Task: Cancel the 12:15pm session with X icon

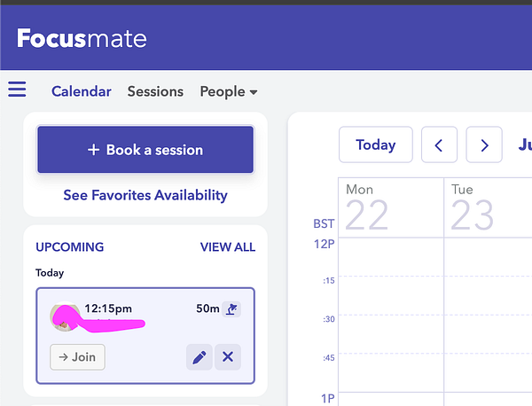Action: [x=228, y=357]
